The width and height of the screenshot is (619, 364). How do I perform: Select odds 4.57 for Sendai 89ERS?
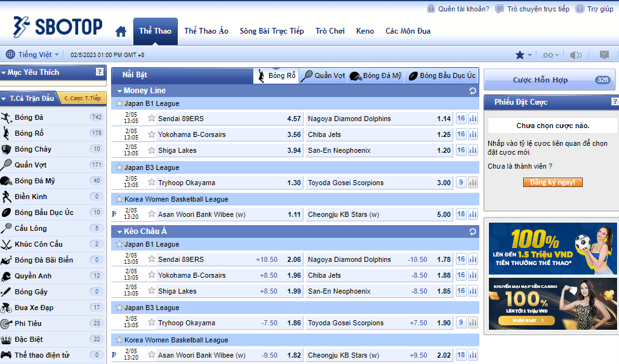293,119
